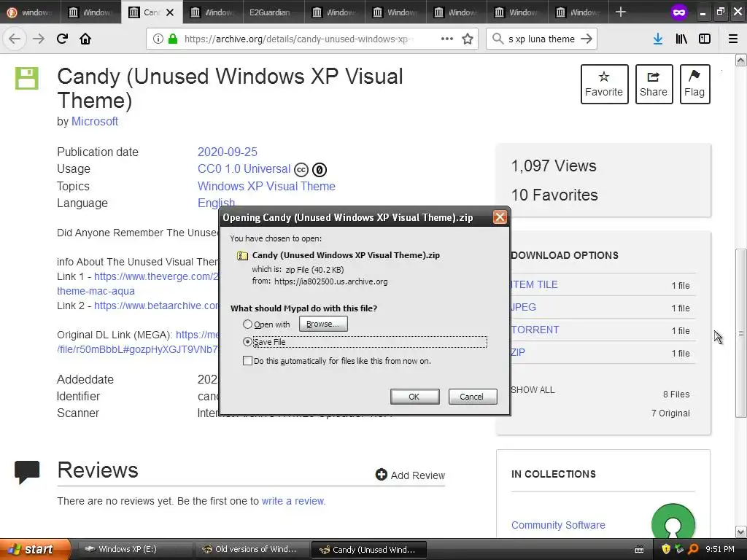Go forward with the forward arrow
This screenshot has height=560, width=747.
click(x=39, y=39)
